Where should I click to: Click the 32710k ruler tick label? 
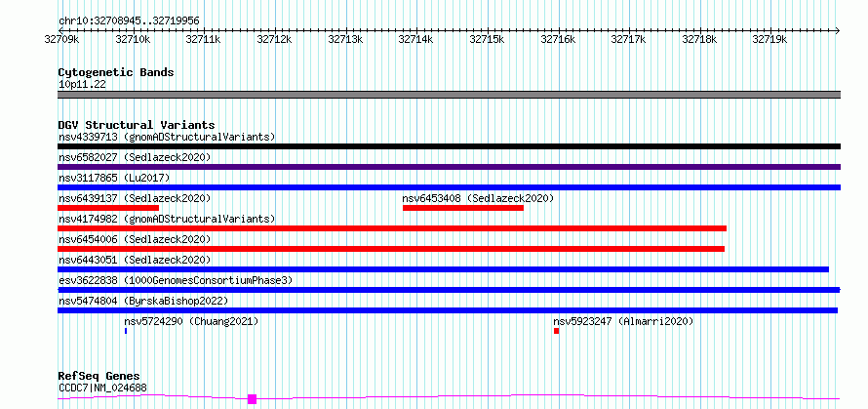[133, 39]
